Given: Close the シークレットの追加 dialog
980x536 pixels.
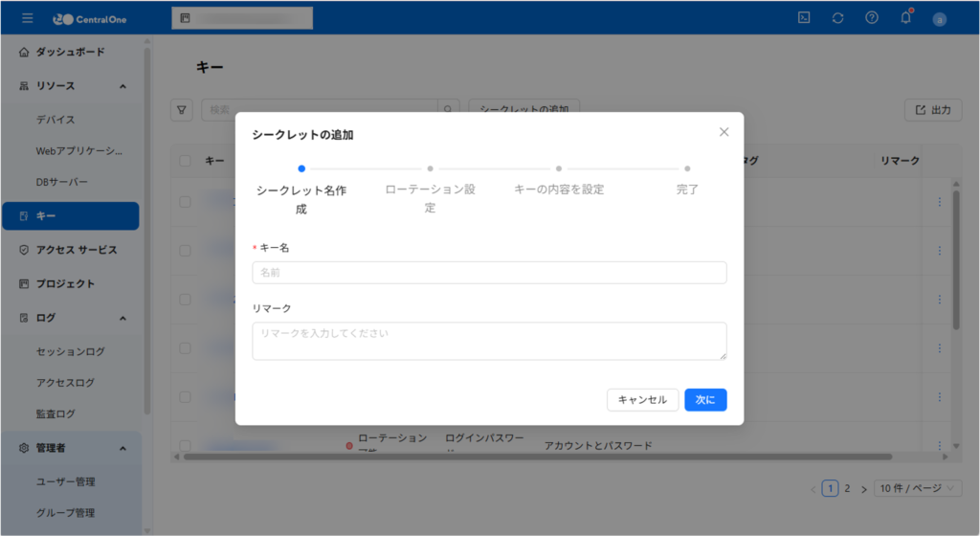Looking at the screenshot, I should [724, 132].
